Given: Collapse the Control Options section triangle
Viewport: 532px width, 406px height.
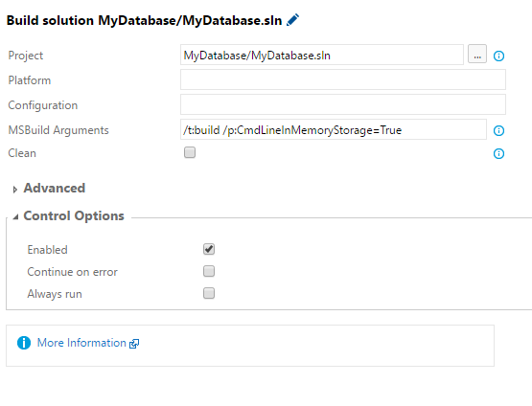Looking at the screenshot, I should click(15, 217).
